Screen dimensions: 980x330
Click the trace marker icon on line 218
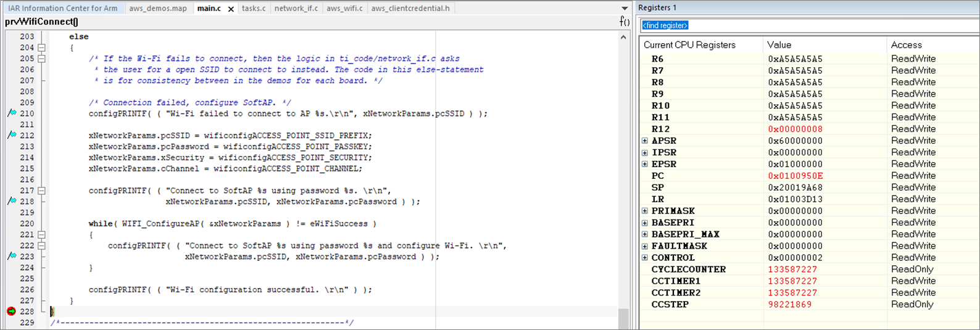12,201
